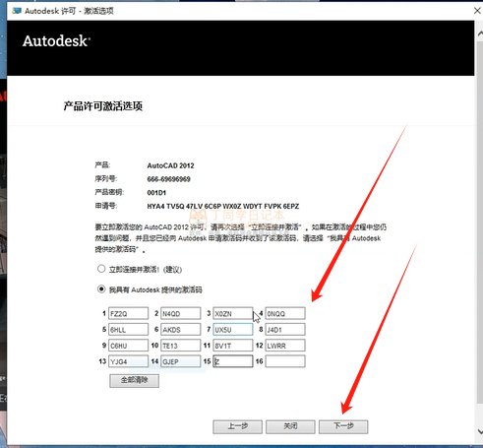Click the 关闭 button
The height and width of the screenshot is (448, 483).
click(x=290, y=426)
